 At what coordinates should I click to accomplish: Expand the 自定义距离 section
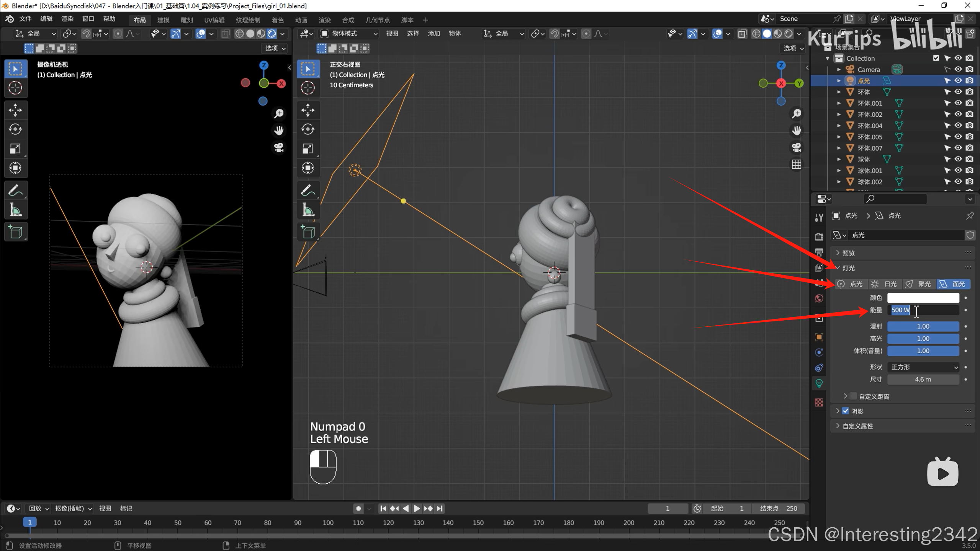tap(845, 396)
